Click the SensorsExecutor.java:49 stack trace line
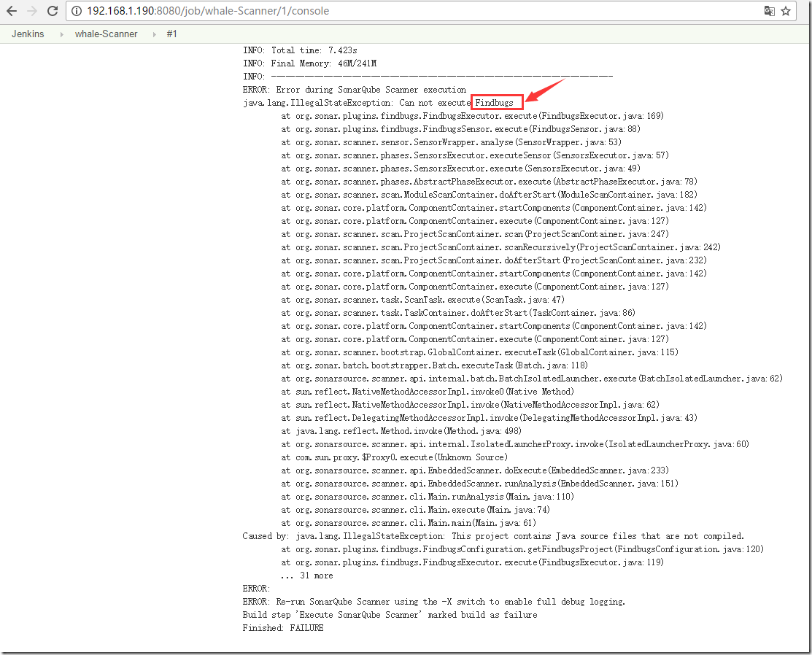This screenshot has width=812, height=655. [461, 168]
